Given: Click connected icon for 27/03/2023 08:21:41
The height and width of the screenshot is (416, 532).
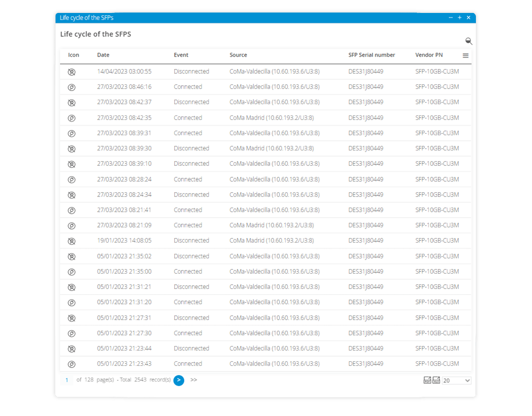Looking at the screenshot, I should (71, 210).
